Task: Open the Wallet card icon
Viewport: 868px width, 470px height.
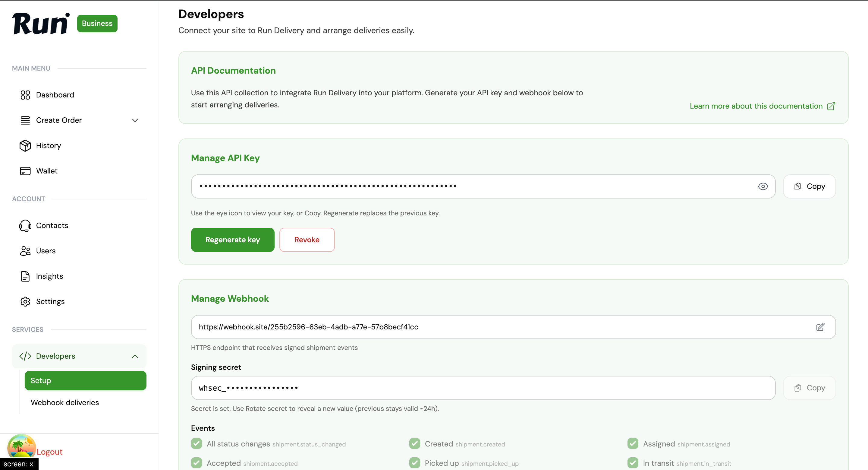Action: pyautogui.click(x=25, y=171)
